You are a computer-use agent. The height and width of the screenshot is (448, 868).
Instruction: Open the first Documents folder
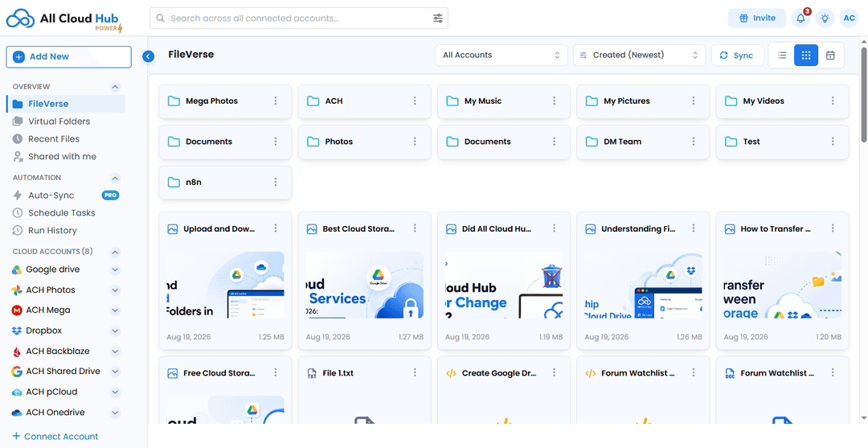225,142
